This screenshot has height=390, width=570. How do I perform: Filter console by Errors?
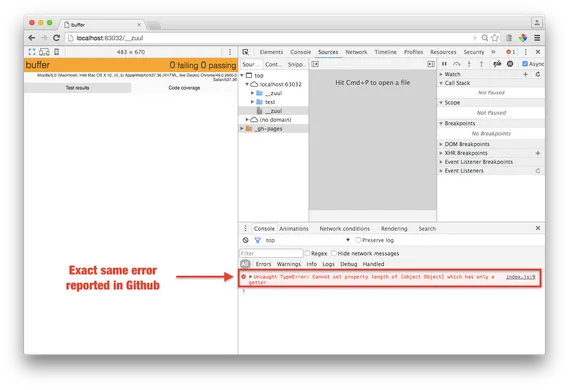[264, 264]
